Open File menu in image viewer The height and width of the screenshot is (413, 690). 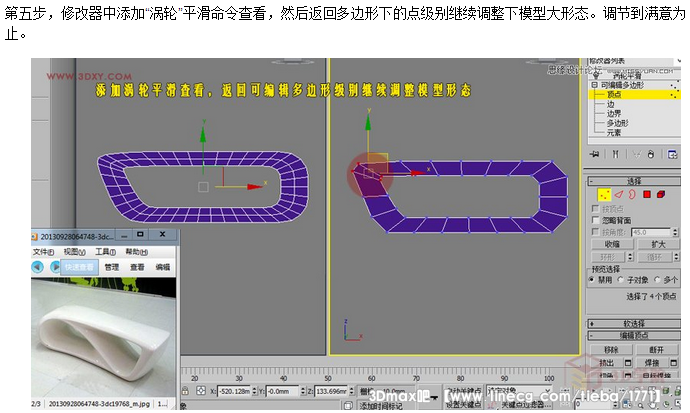pos(44,252)
